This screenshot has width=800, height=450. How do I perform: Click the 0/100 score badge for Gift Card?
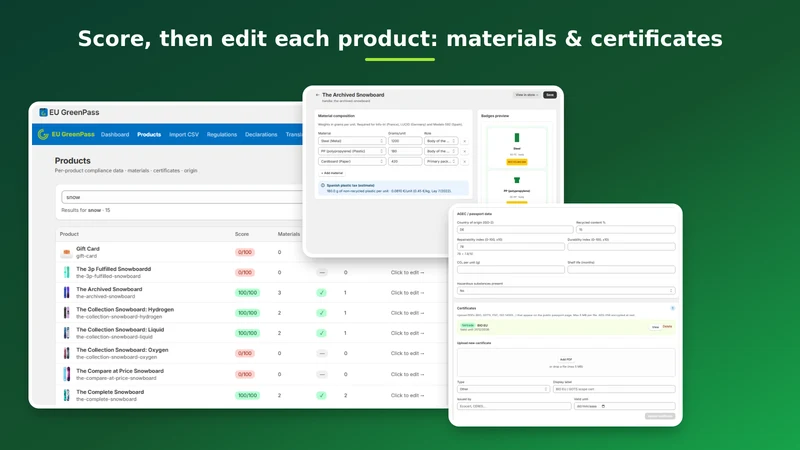point(245,252)
